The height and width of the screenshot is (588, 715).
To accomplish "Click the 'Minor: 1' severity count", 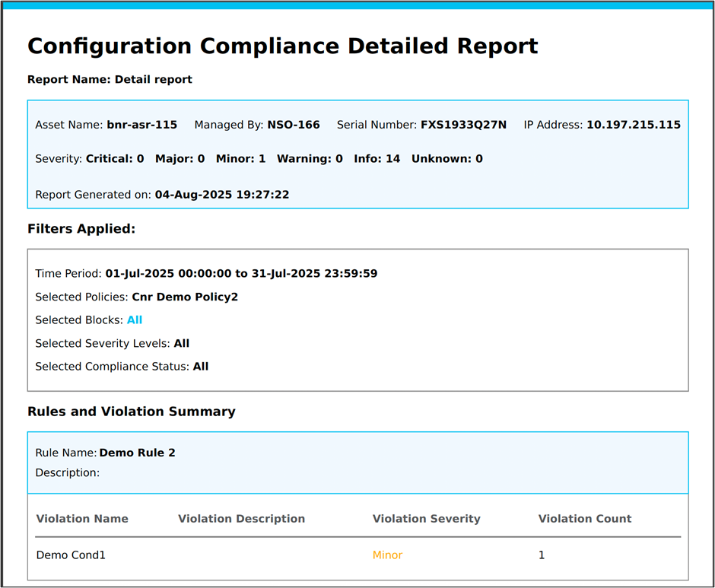I will [x=240, y=159].
